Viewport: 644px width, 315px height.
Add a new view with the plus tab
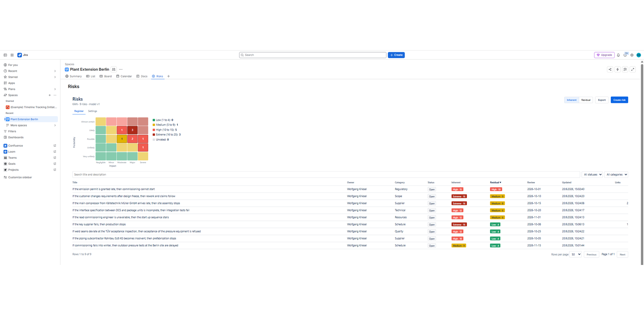tap(168, 76)
